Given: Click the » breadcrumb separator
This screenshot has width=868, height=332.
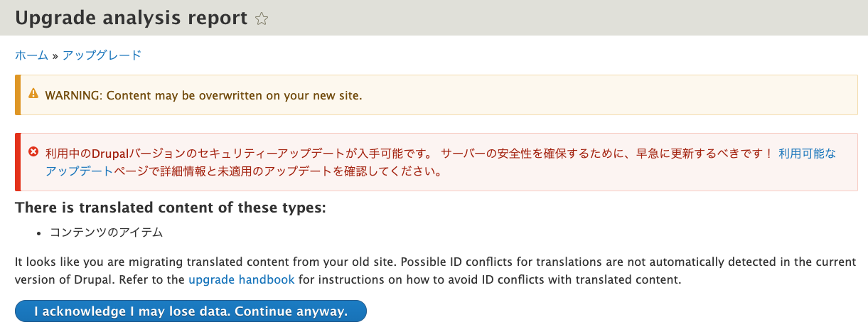Looking at the screenshot, I should click(55, 55).
